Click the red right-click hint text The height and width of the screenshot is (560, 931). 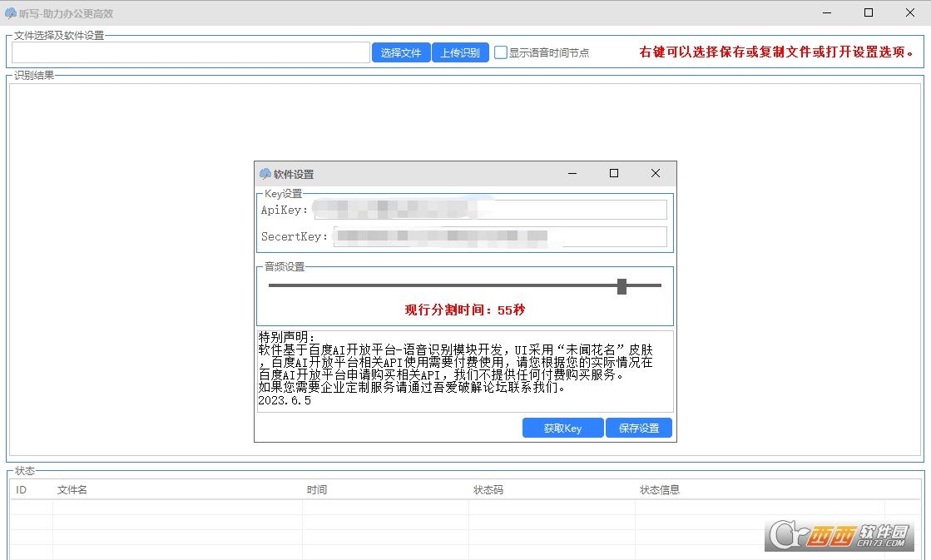tap(776, 52)
